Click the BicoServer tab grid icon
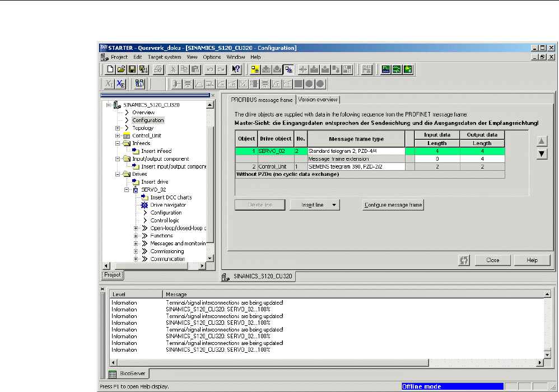 click(113, 374)
